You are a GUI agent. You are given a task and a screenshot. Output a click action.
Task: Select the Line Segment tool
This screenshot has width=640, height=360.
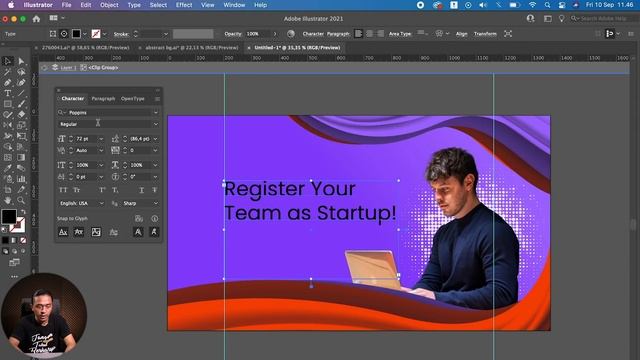tap(21, 93)
